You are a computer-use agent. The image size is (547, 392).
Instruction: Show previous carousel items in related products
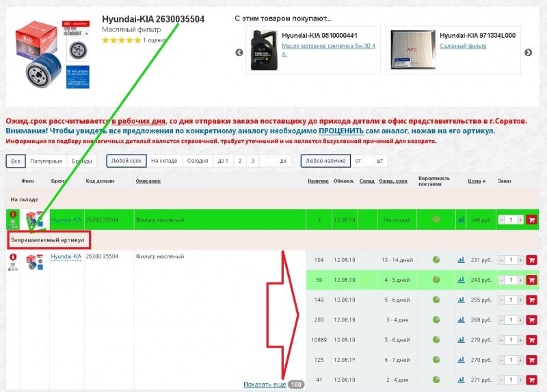[x=239, y=53]
